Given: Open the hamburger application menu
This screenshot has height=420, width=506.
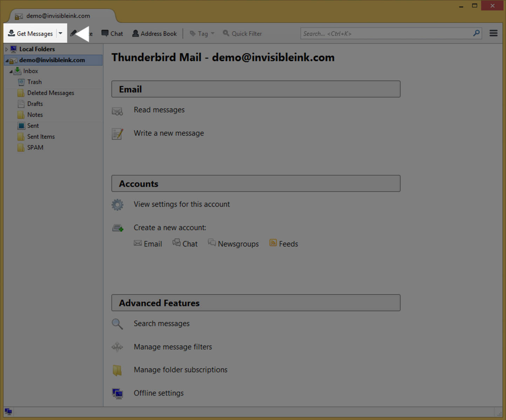Looking at the screenshot, I should tap(493, 33).
